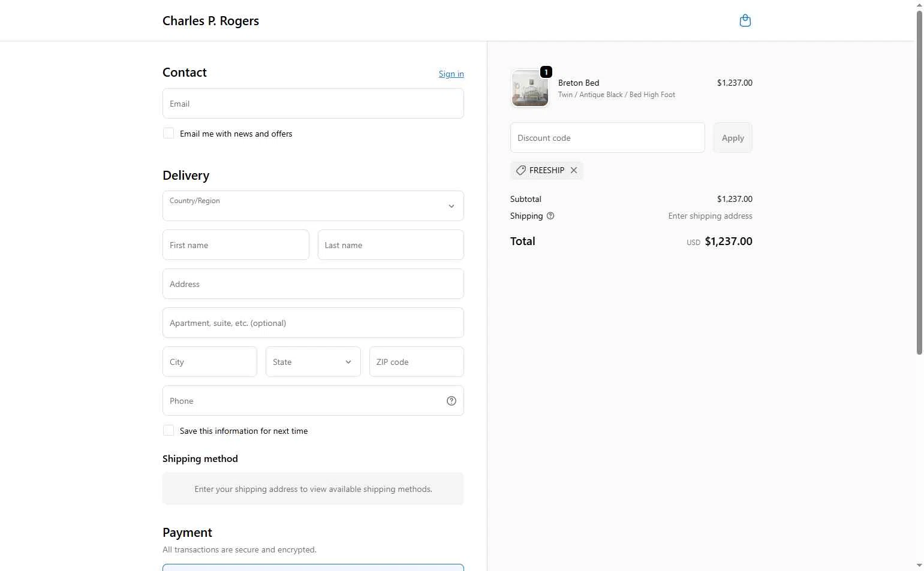Click the FREESHIP discount tag icon

(521, 170)
